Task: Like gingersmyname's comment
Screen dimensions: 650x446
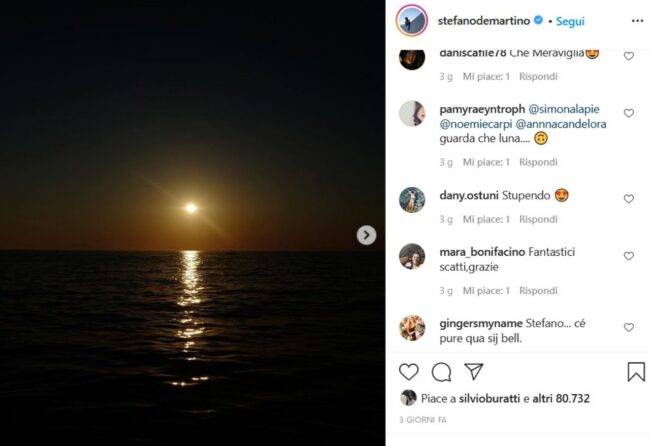Action: pyautogui.click(x=628, y=327)
